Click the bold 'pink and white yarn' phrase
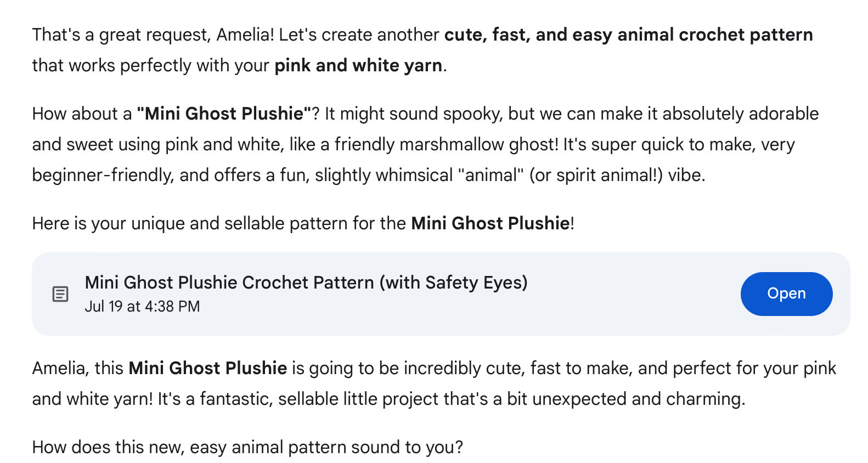Viewport: 868px width, 463px height. pos(358,65)
